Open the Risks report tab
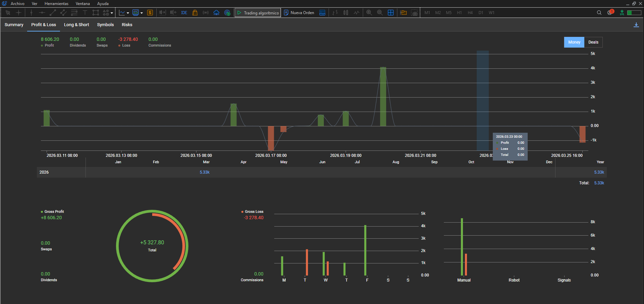The width and height of the screenshot is (644, 304). [x=127, y=25]
